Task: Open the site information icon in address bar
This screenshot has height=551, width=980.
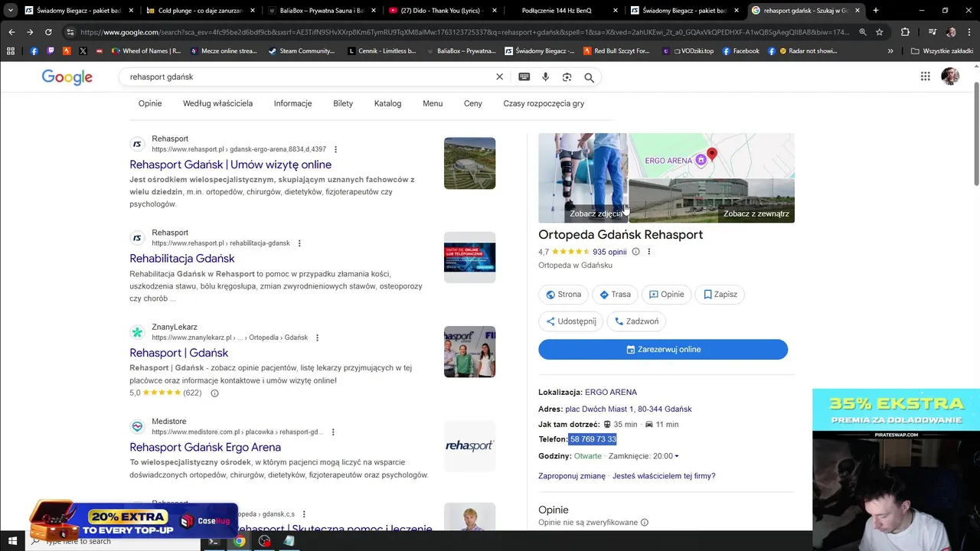Action: tap(70, 32)
